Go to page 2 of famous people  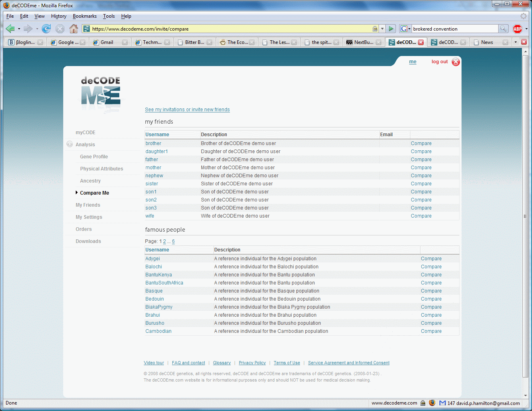[x=164, y=241]
